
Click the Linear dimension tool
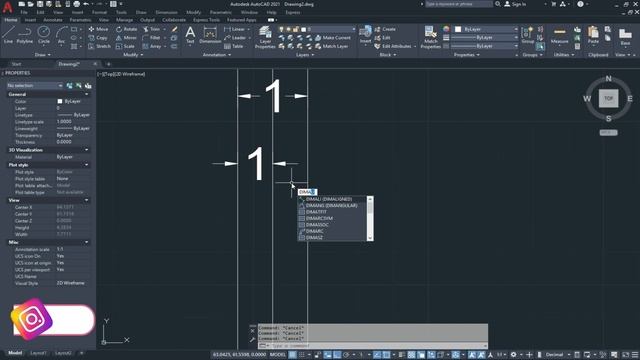tap(235, 29)
